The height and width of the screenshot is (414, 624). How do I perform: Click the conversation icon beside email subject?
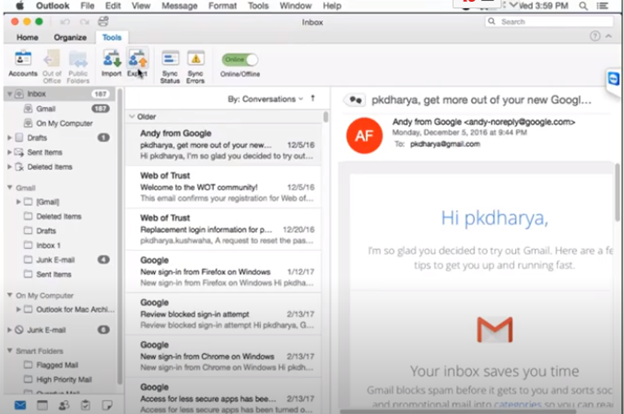tap(355, 100)
